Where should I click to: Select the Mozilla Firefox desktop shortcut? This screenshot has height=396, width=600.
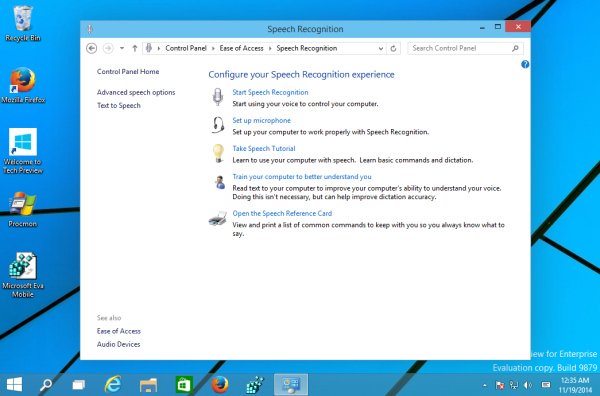pyautogui.click(x=23, y=85)
